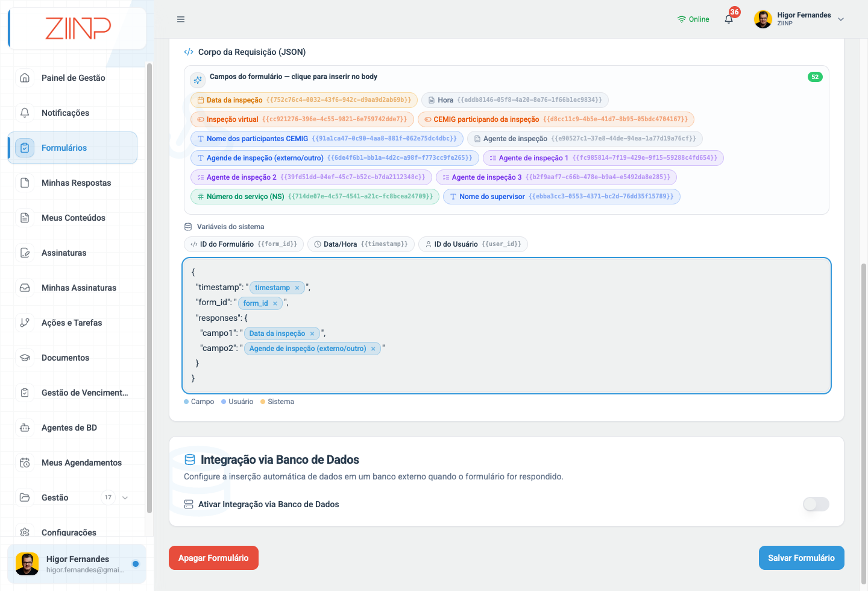868x591 pixels.
Task: Insert the Hora field chip
Action: click(515, 100)
